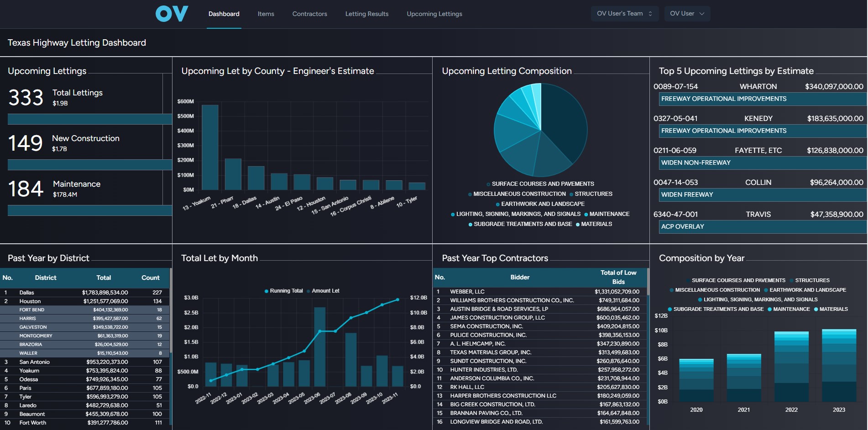Toggle Structures legend in Composition by Year

[x=810, y=280]
